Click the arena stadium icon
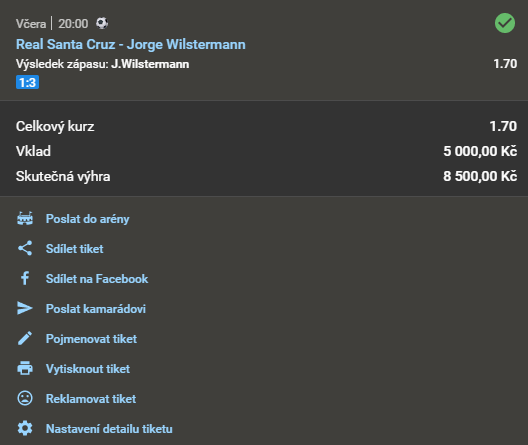 [25, 219]
